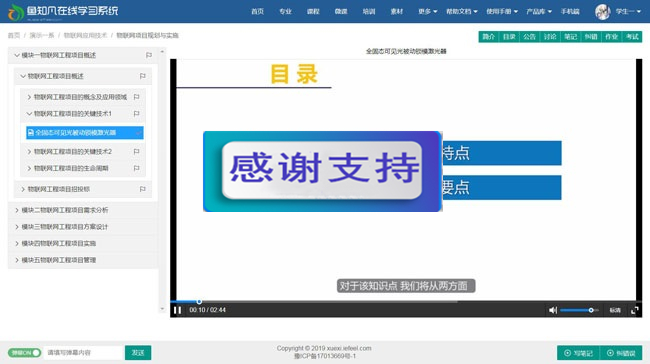Collapse 物联网工程项目的关键技术1 tree node
650x364 pixels.
29,114
